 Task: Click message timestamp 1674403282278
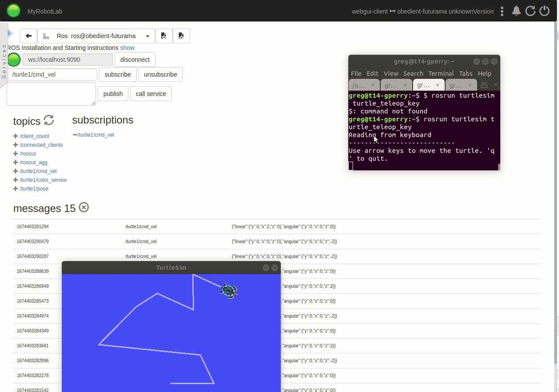tap(33, 375)
